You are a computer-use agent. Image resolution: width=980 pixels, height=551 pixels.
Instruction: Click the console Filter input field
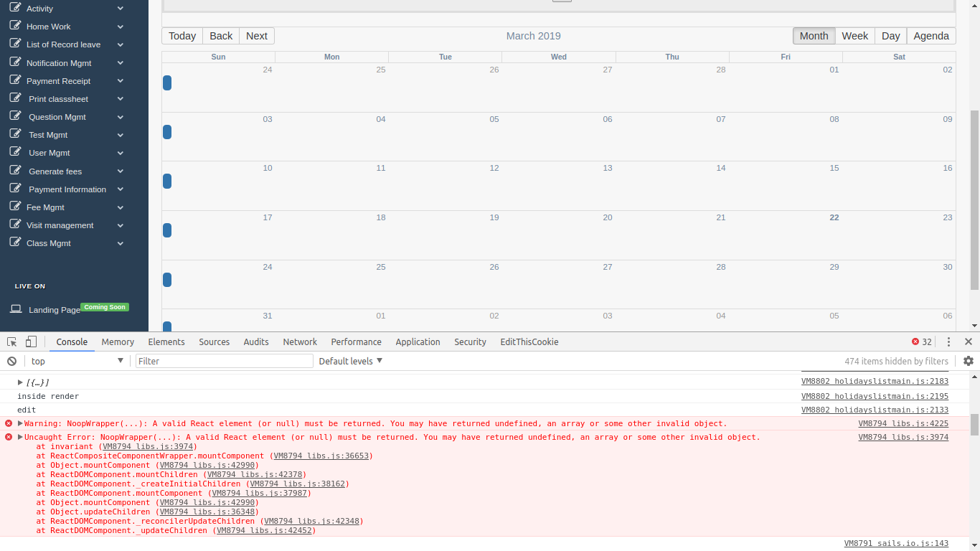224,361
